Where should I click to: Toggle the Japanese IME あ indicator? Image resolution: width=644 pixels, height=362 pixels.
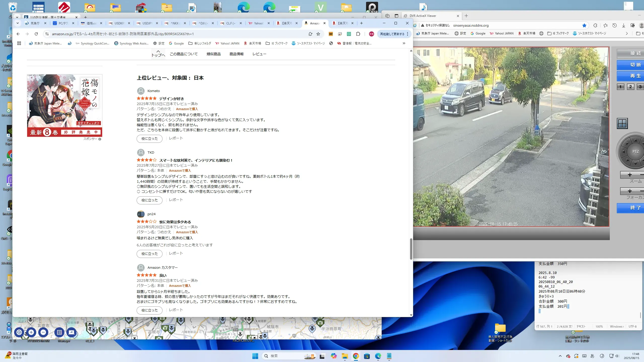click(x=592, y=356)
